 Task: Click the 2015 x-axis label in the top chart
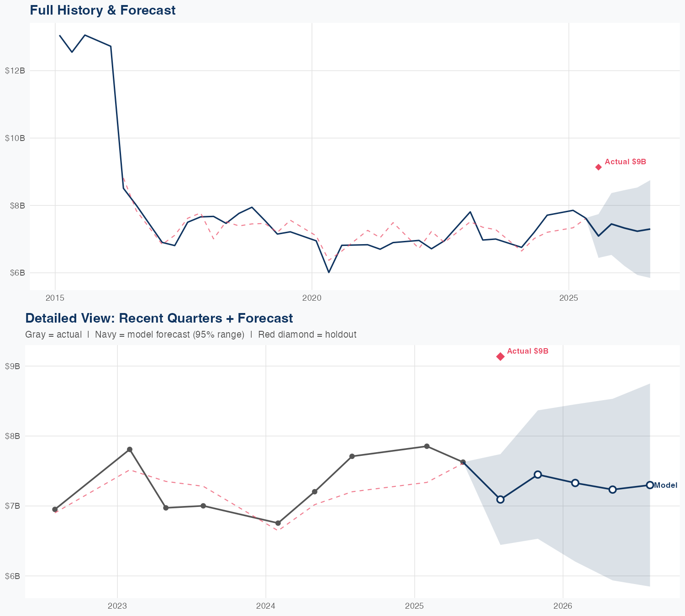pyautogui.click(x=55, y=298)
